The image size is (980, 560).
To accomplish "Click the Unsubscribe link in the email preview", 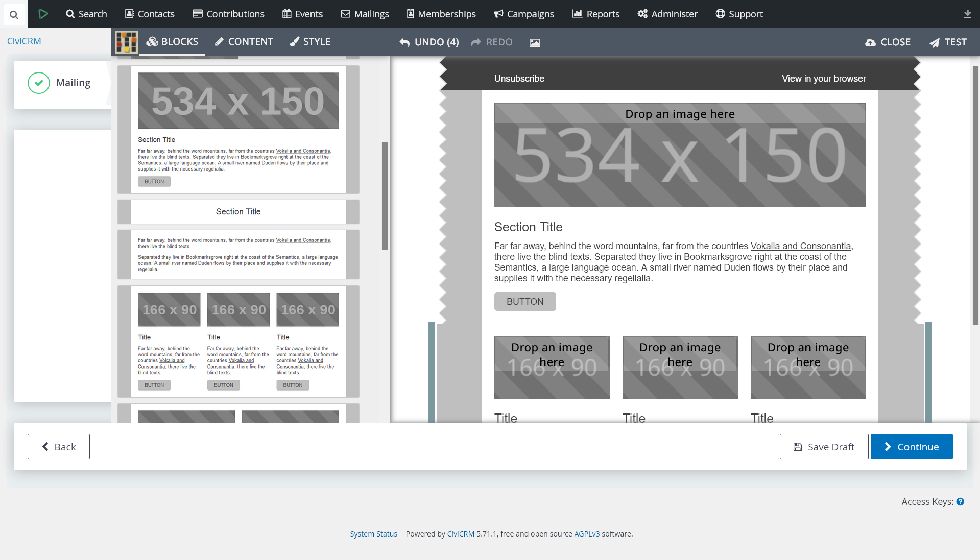I will pos(519,78).
